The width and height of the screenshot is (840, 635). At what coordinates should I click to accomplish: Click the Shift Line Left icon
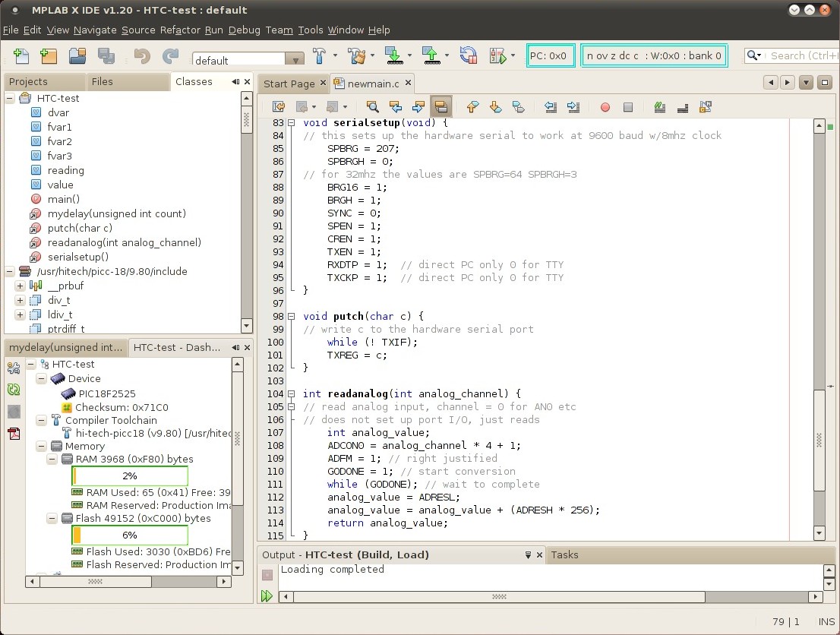coord(550,106)
